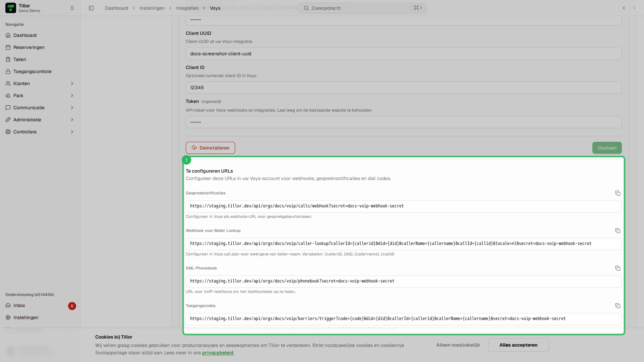Click the Toegangscontrole lock icon
The height and width of the screenshot is (362, 644).
[8, 71]
